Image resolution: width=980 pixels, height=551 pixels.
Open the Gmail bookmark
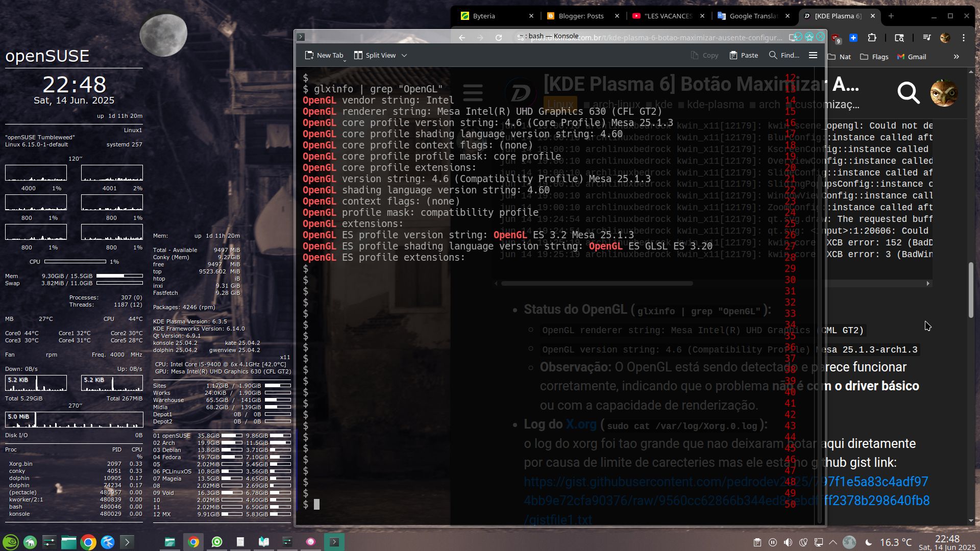(912, 57)
